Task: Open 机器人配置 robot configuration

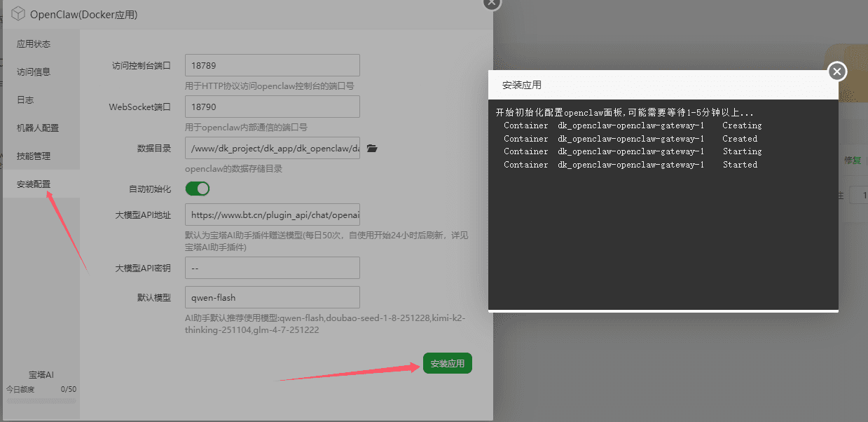Action: [x=40, y=128]
